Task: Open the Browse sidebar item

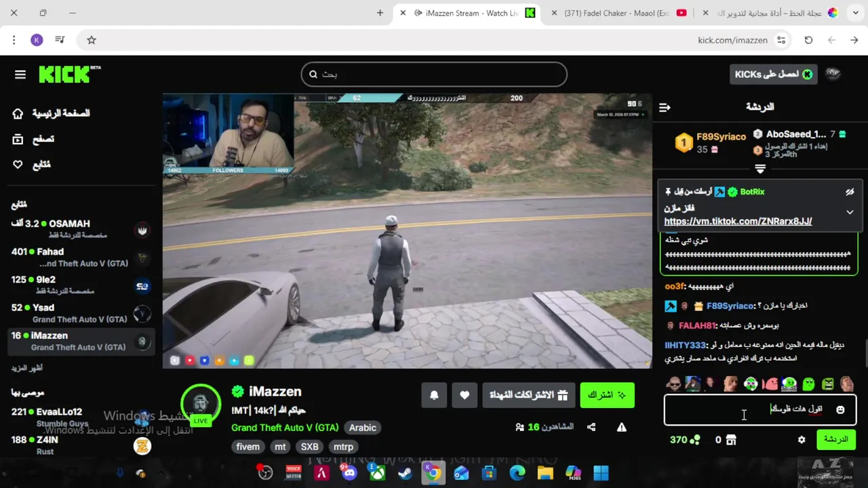Action: click(34, 139)
